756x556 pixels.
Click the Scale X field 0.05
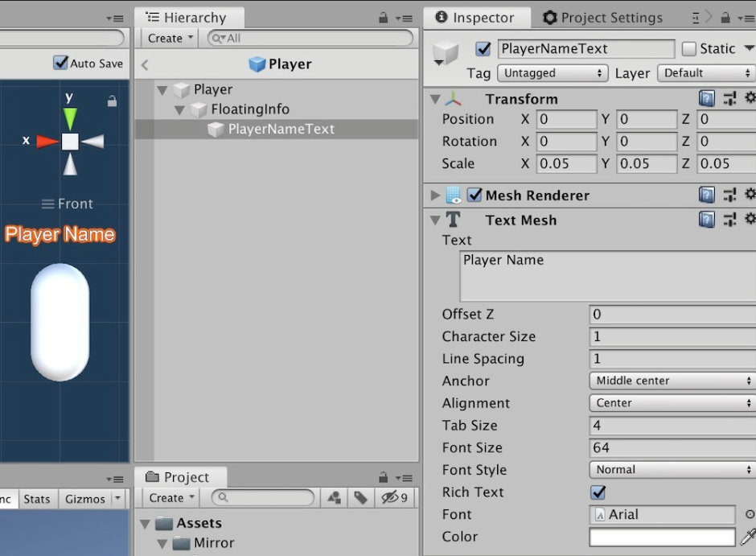566,163
